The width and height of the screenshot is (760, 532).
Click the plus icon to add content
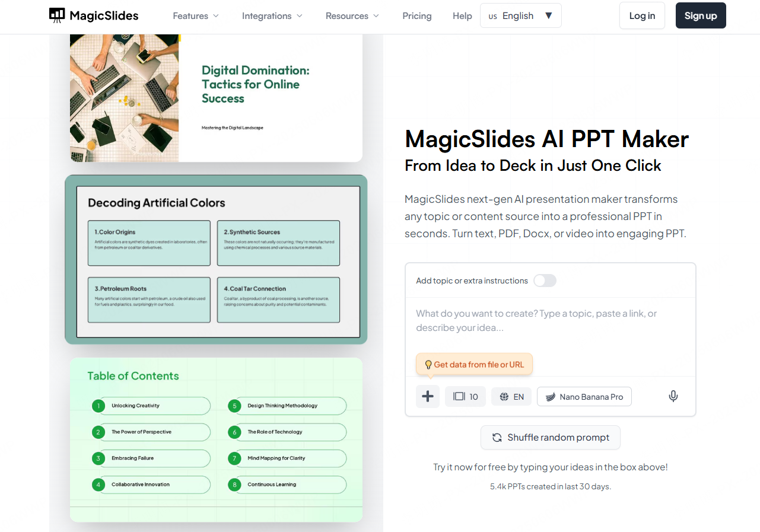(428, 396)
